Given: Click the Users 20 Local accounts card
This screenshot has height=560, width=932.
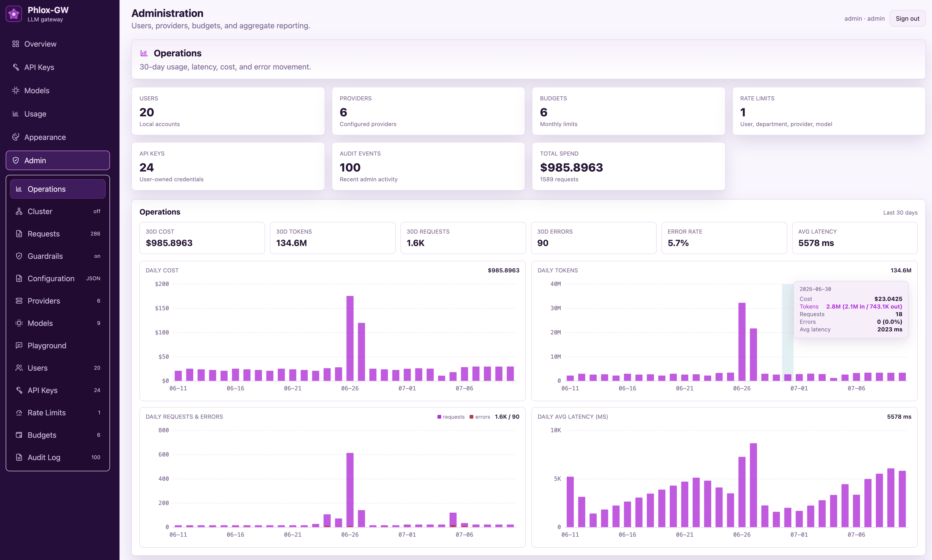Looking at the screenshot, I should coord(228,111).
